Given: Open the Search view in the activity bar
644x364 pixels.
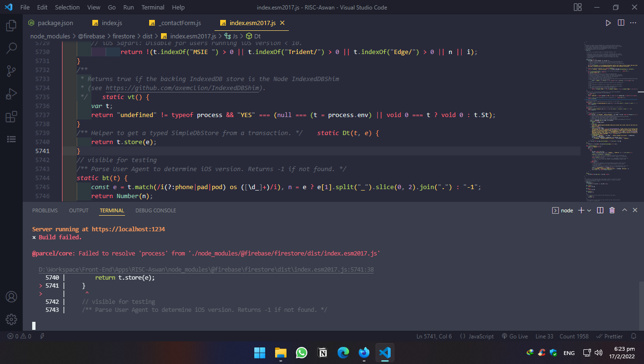Looking at the screenshot, I should click(11, 48).
